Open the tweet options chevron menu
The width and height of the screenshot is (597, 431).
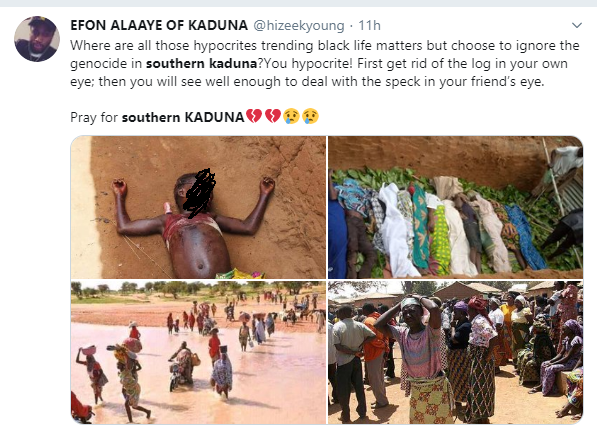pos(577,26)
